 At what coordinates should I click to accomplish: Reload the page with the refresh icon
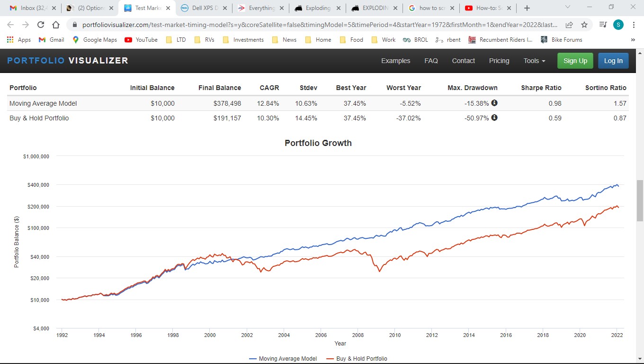[41, 25]
